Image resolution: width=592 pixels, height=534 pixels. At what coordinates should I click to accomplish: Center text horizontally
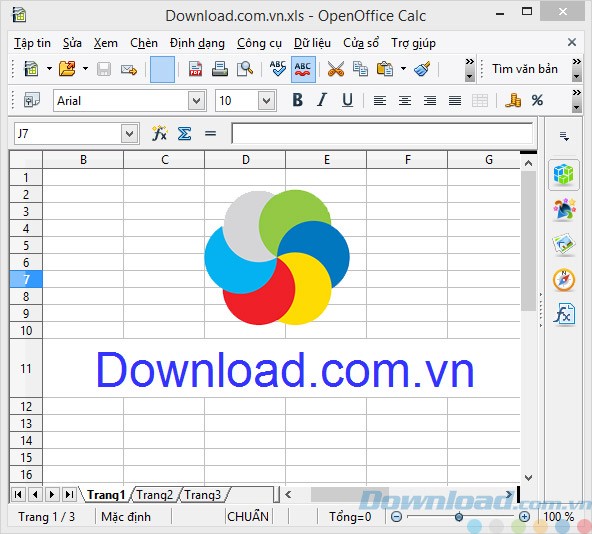click(405, 101)
